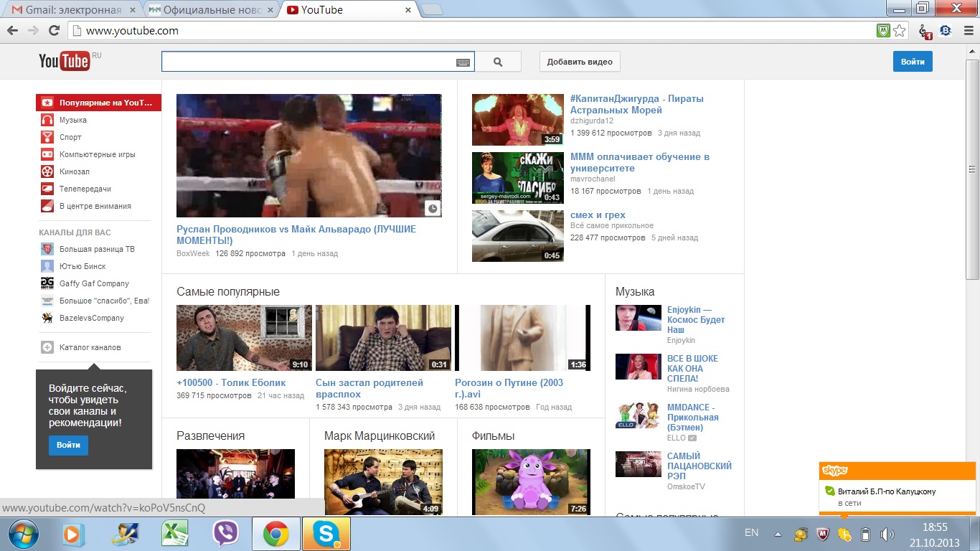Open the Skype notification for Виталий
This screenshot has width=980, height=551.
tap(897, 496)
